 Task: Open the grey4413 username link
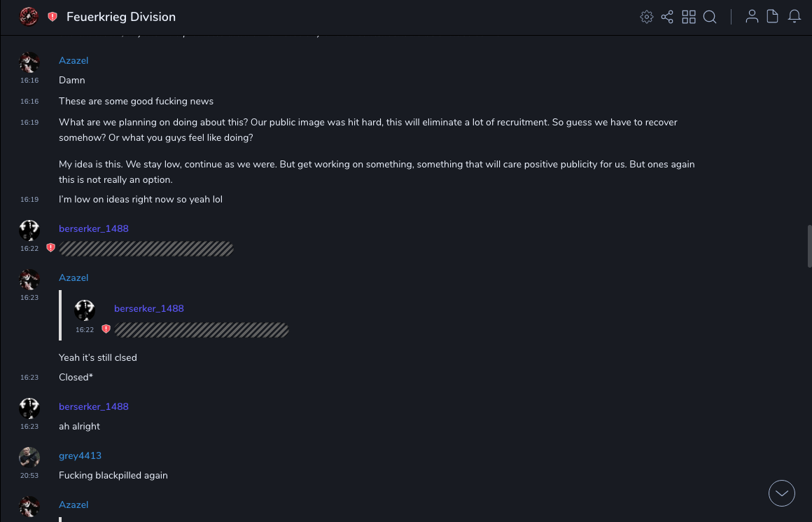pos(80,455)
